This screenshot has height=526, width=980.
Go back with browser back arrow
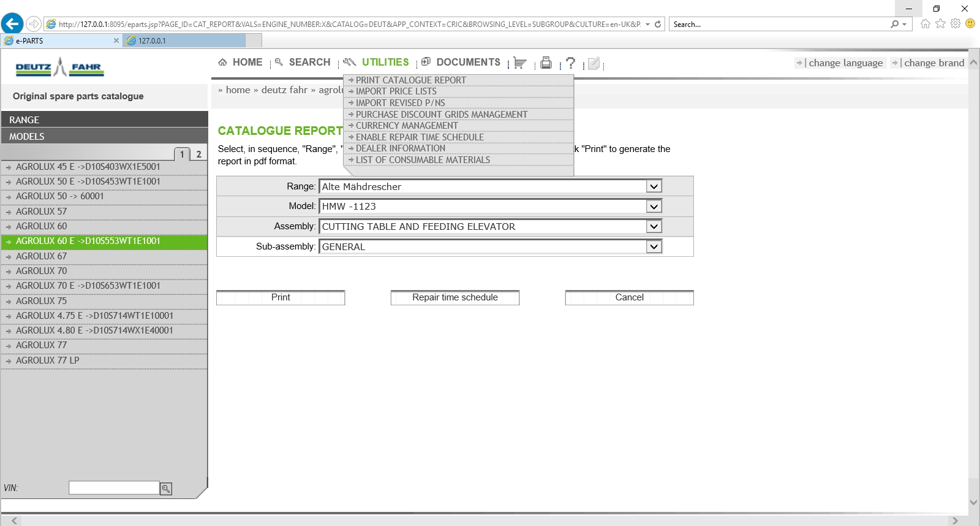(12, 24)
